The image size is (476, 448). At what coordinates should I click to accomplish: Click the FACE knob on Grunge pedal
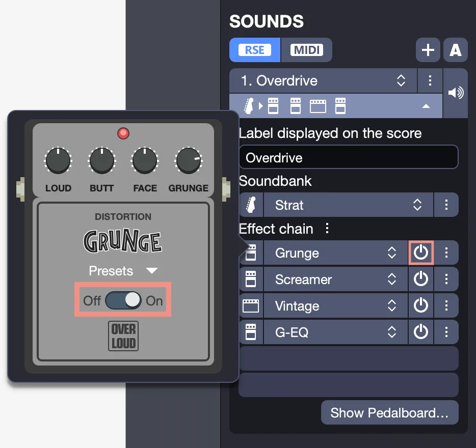pyautogui.click(x=145, y=160)
